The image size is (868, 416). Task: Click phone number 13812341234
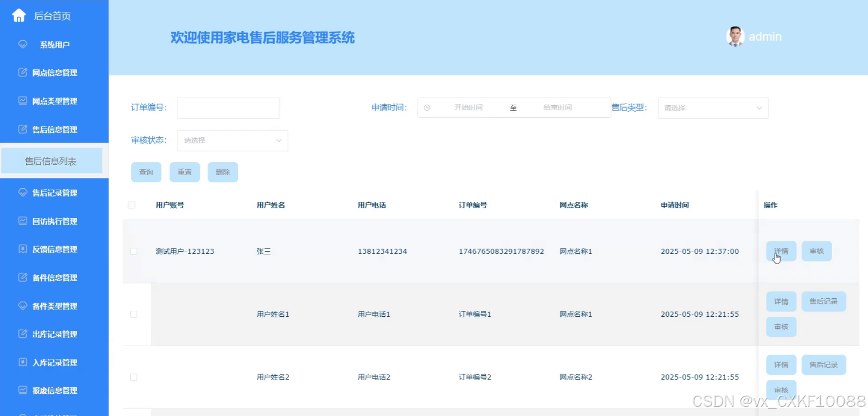click(382, 251)
